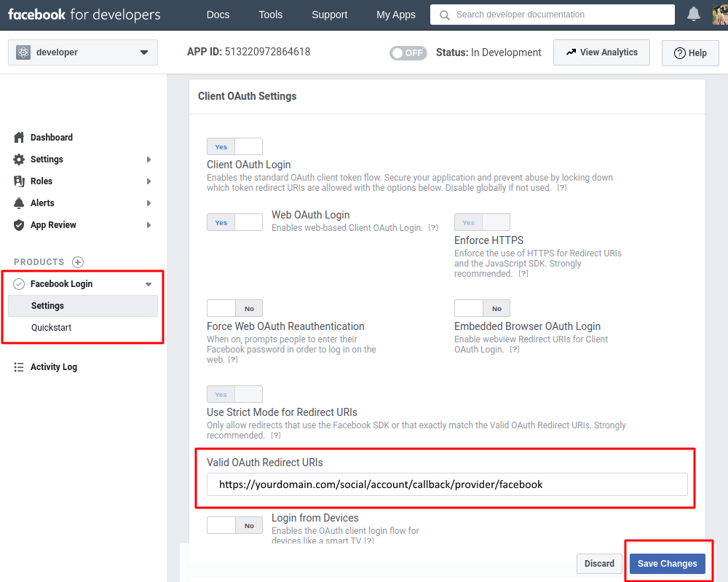
Task: Open the Docs menu
Action: pos(218,15)
